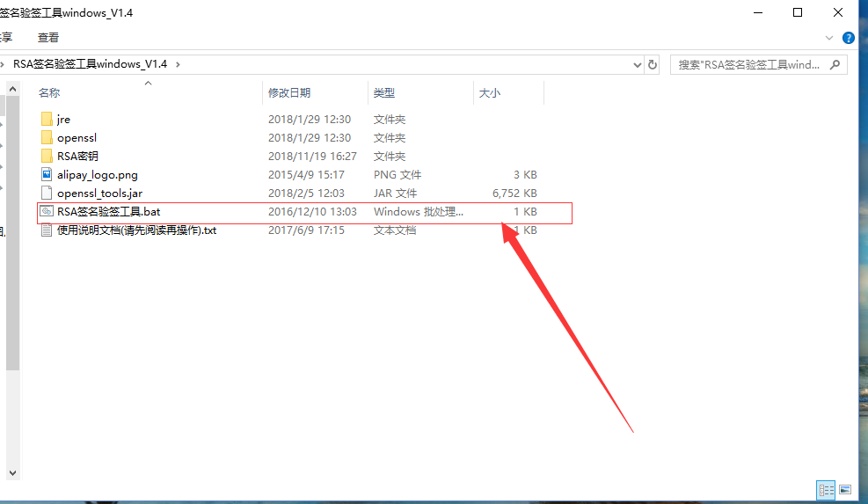
Task: Click the openssl_tools.jar file icon
Action: (47, 194)
